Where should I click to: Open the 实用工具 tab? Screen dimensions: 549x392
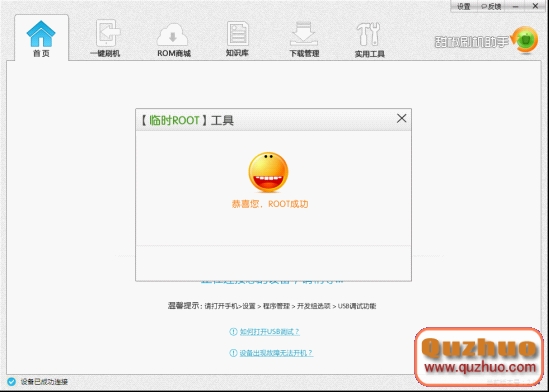click(x=369, y=39)
